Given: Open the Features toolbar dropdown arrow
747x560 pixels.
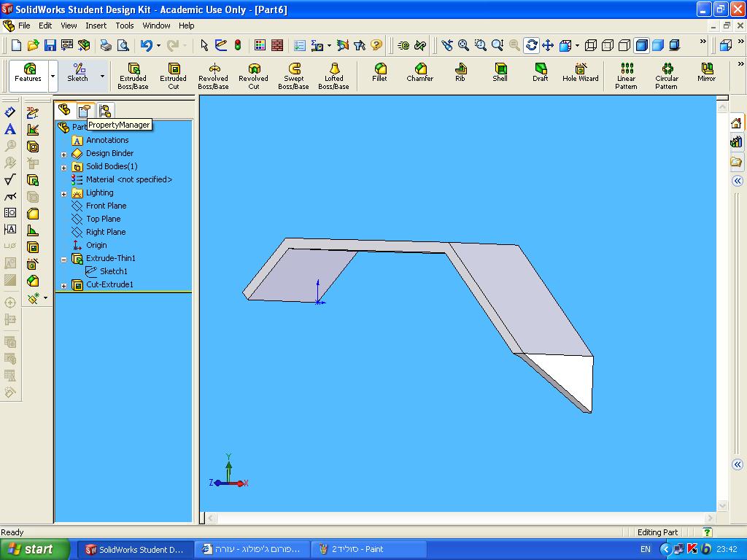Looking at the screenshot, I should 53,76.
